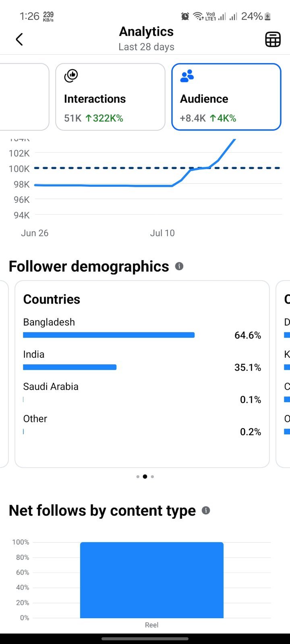This screenshot has width=290, height=644.
Task: Tap the alarm icon in status bar
Action: 185,16
